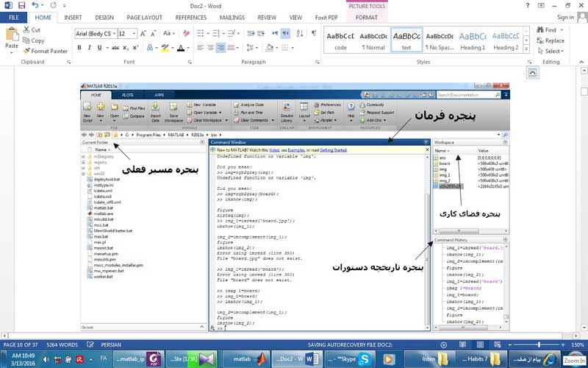Image resolution: width=588 pixels, height=368 pixels.
Task: Click the Format Painter tool
Action: click(46, 51)
